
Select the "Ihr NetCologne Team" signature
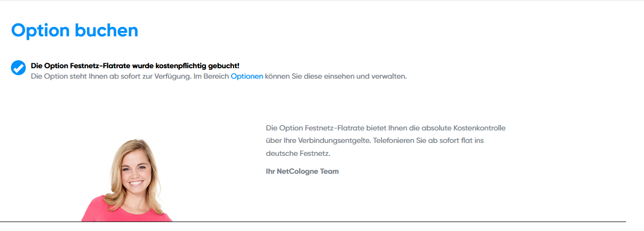click(302, 171)
